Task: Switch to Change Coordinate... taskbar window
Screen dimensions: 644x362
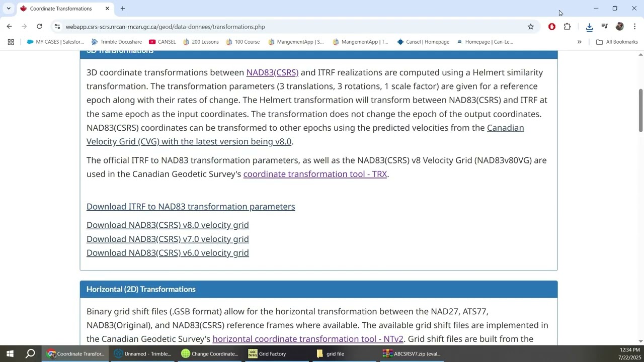Action: click(209, 354)
